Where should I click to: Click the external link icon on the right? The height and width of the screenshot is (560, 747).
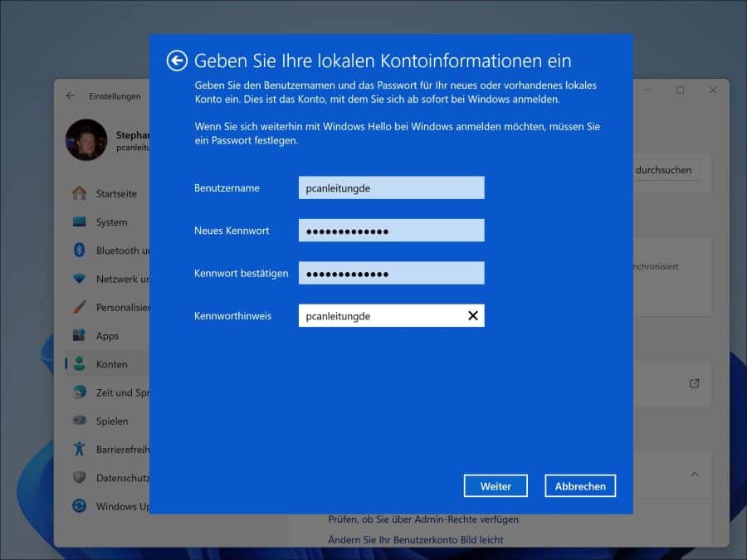point(693,385)
